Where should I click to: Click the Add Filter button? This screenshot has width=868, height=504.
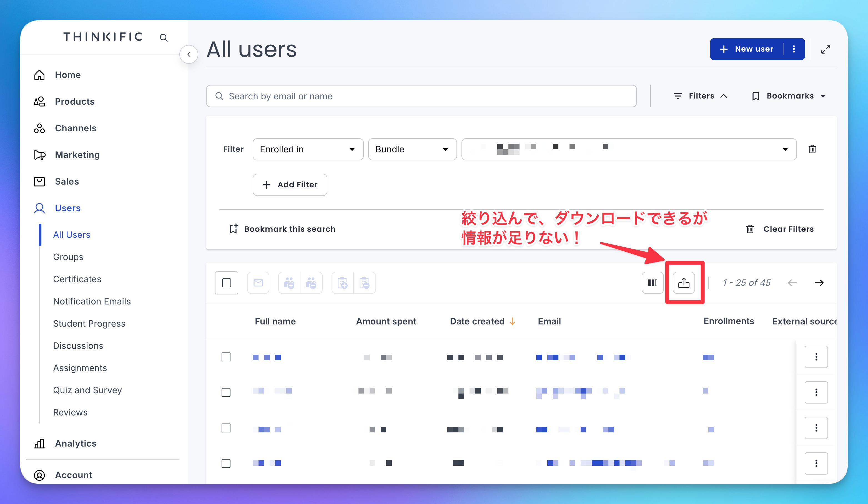tap(290, 185)
